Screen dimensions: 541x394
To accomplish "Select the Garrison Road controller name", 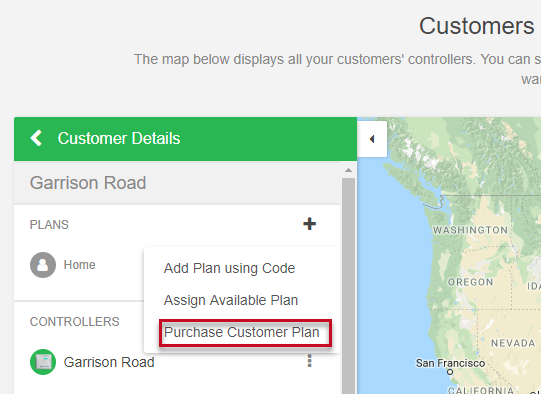I will pyautogui.click(x=109, y=362).
